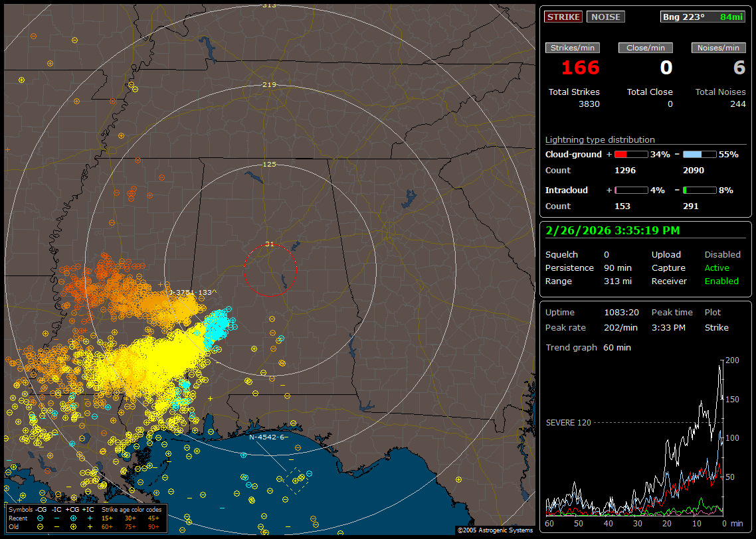The width and height of the screenshot is (756, 539).
Task: Click the blue negative cloud-ground bar
Action: (700, 154)
